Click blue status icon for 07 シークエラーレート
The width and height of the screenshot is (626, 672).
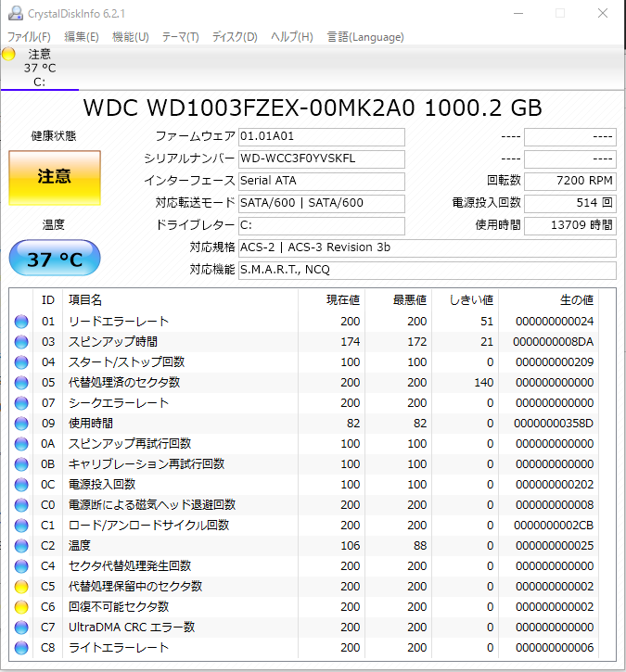click(x=21, y=403)
